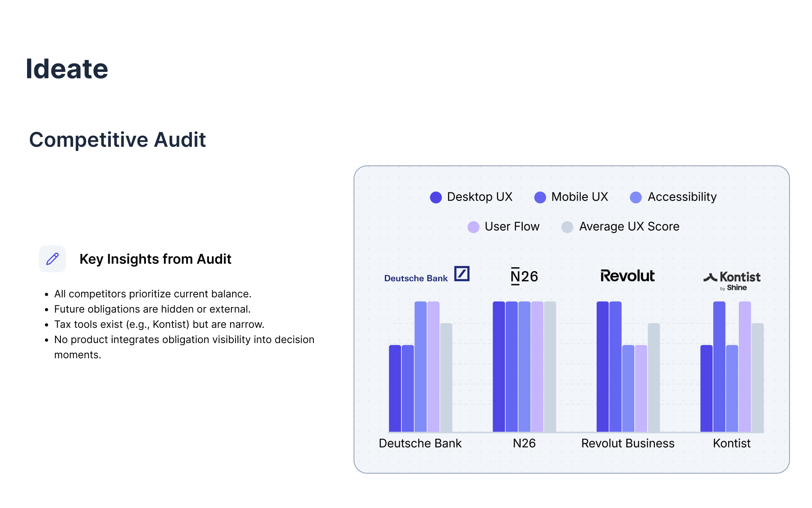Click the Key Insights from Audit heading
Image resolution: width=812 pixels, height=508 pixels.
coord(155,259)
